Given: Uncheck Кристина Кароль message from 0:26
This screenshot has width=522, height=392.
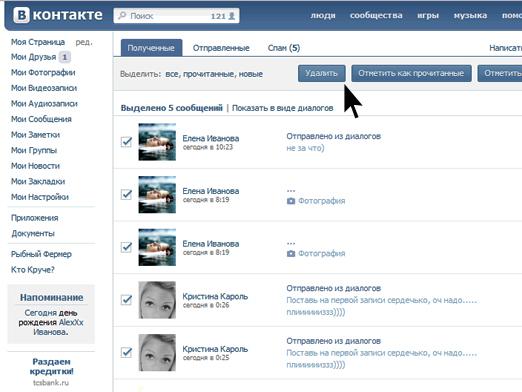Looking at the screenshot, I should click(x=126, y=300).
